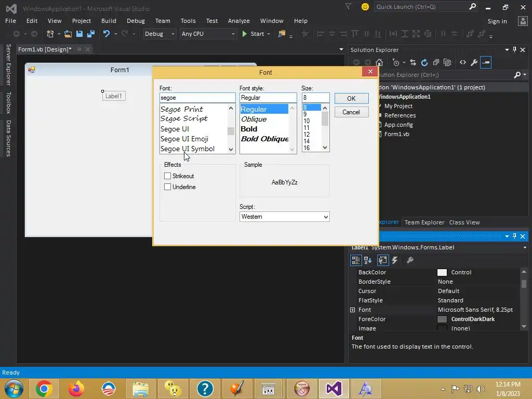Click Categorized view icon in Properties panel
This screenshot has height=399, width=532.
(355, 260)
